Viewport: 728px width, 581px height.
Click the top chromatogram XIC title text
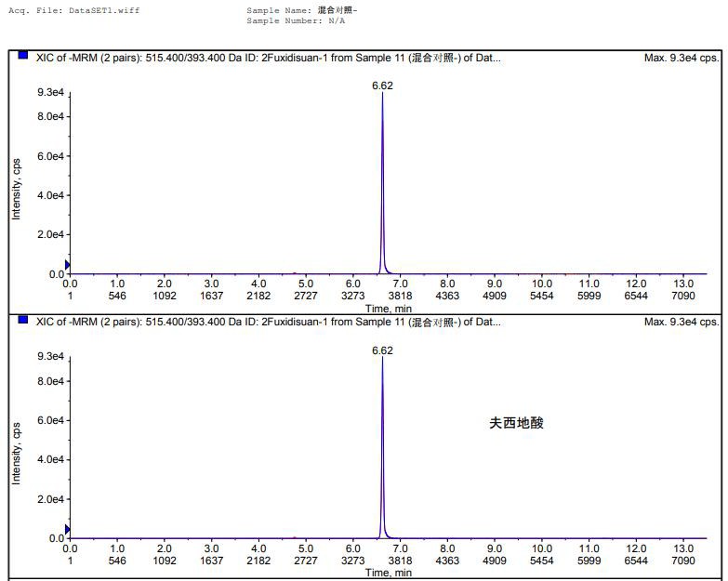(x=268, y=58)
